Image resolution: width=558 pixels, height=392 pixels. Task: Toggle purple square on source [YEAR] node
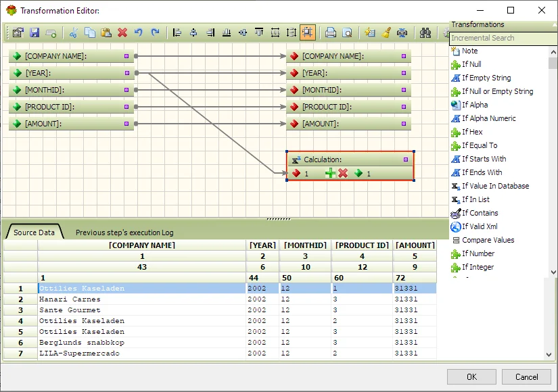click(126, 73)
